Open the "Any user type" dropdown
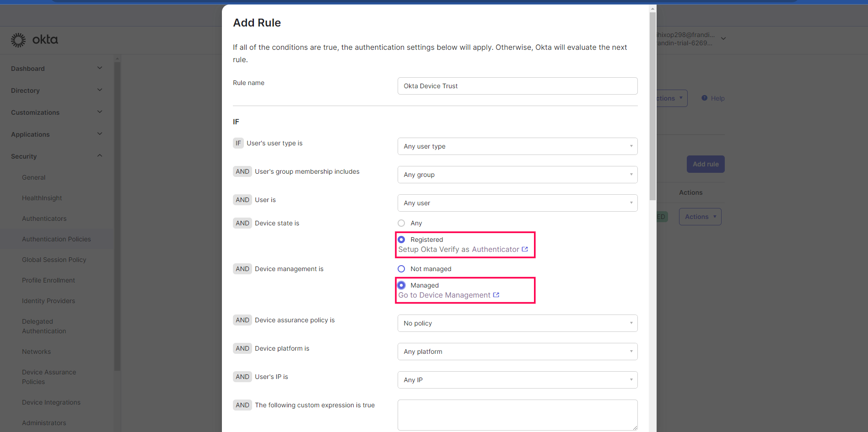Screen dimensions: 868x432 click(x=517, y=146)
